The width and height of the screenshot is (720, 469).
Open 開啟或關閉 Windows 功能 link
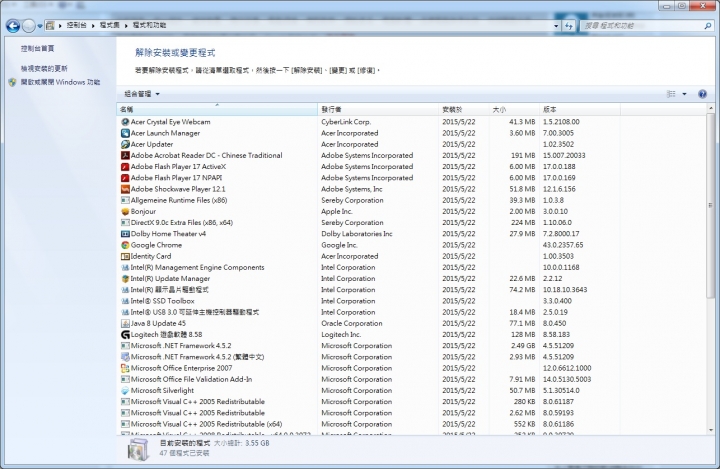60,82
